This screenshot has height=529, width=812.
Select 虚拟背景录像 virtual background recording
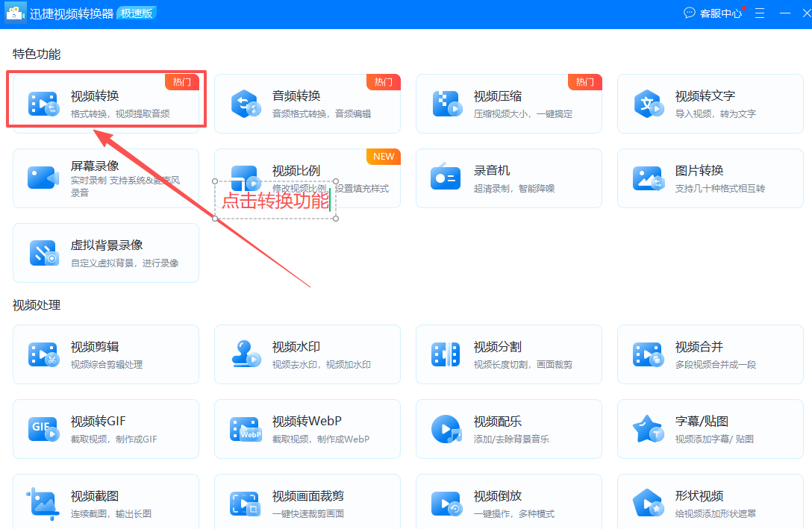[105, 252]
